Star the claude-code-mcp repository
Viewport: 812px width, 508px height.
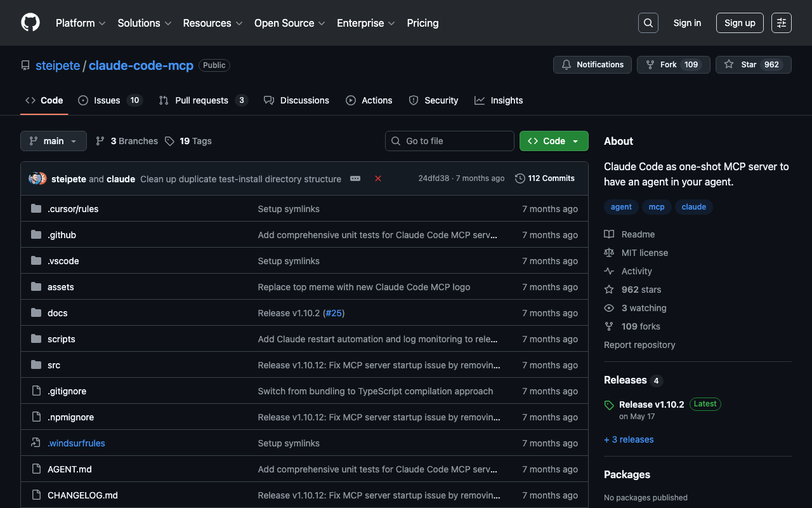click(x=753, y=65)
